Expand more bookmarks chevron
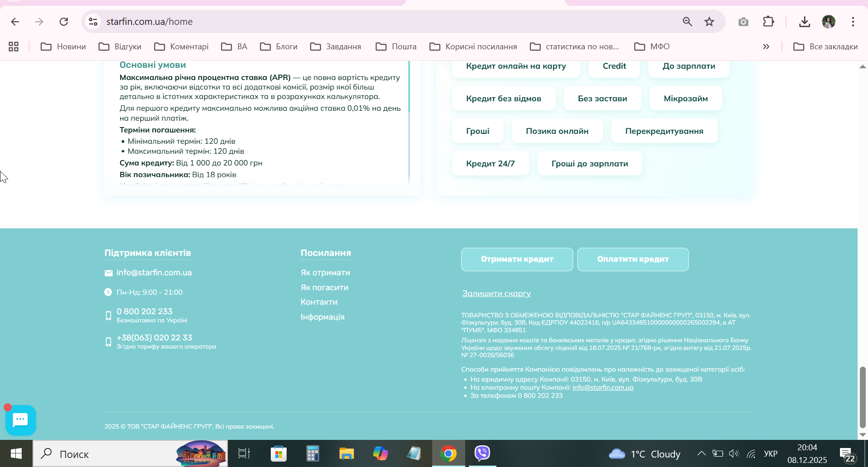 [766, 47]
